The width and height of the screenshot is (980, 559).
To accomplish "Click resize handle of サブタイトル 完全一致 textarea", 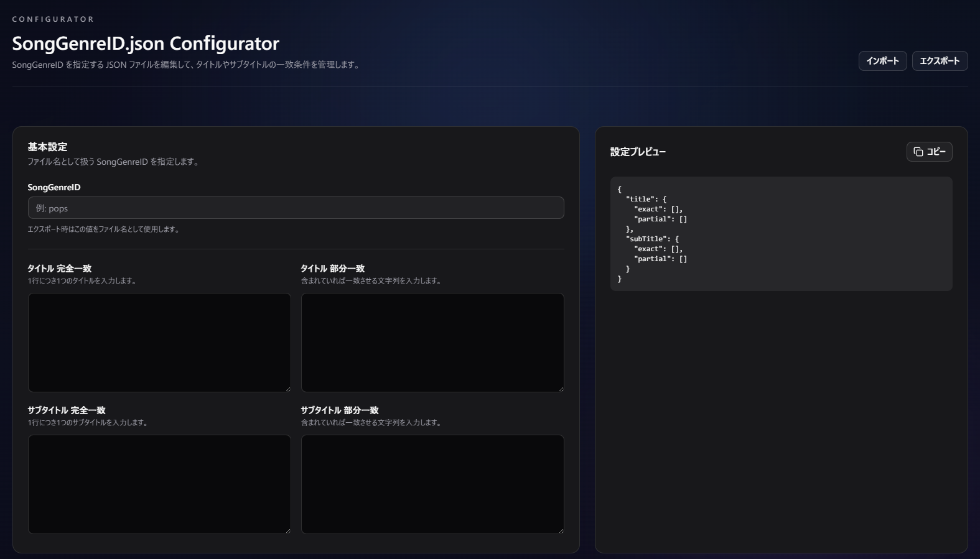I will click(287, 530).
